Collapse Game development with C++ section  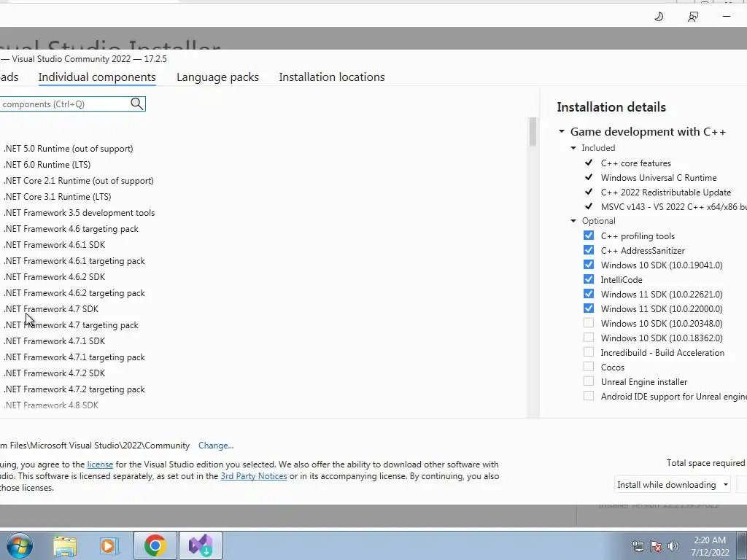point(562,131)
